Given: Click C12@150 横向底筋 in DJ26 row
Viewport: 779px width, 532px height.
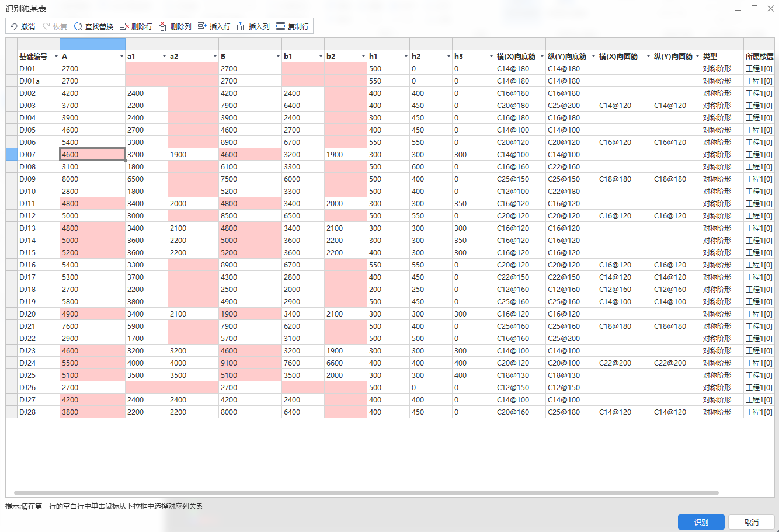Looking at the screenshot, I should pos(520,388).
